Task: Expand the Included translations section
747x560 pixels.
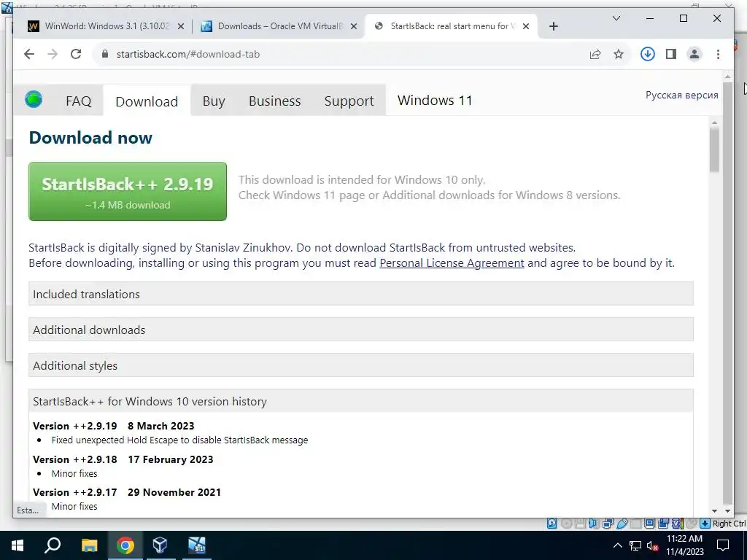Action: pyautogui.click(x=360, y=294)
